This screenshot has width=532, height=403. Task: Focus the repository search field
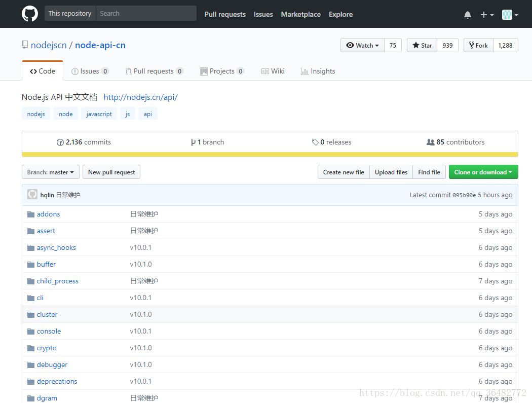[x=146, y=13]
